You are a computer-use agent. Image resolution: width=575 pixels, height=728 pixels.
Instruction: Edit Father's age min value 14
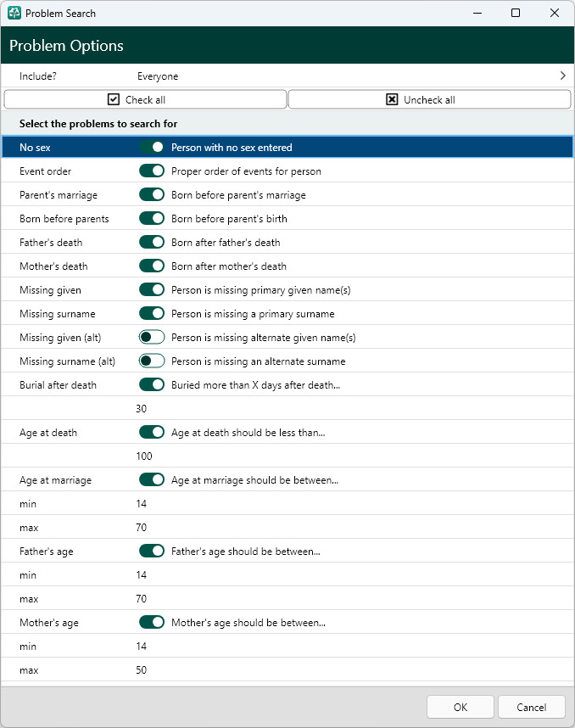[x=141, y=574]
